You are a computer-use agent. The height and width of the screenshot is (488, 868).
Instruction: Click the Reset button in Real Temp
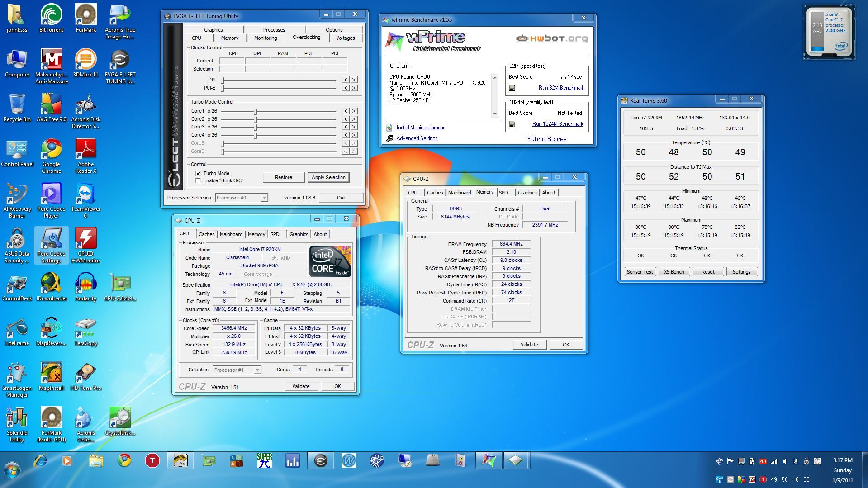pyautogui.click(x=708, y=272)
